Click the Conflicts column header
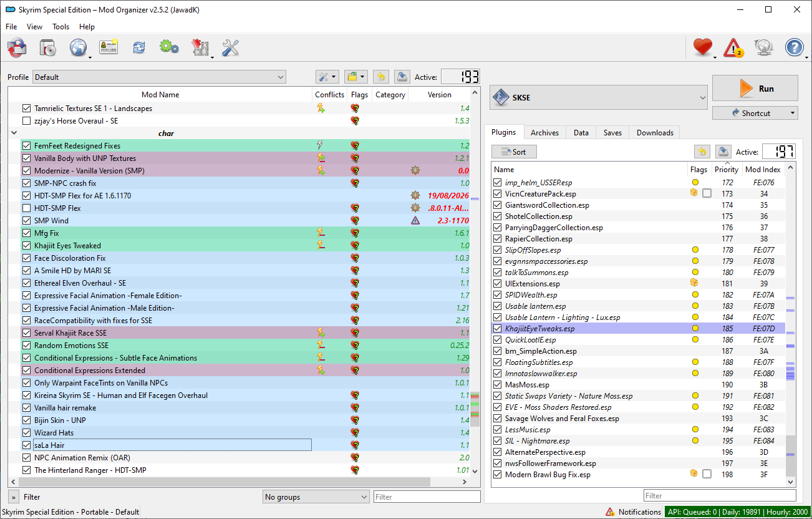Viewport: 812px width, 519px height. (330, 95)
